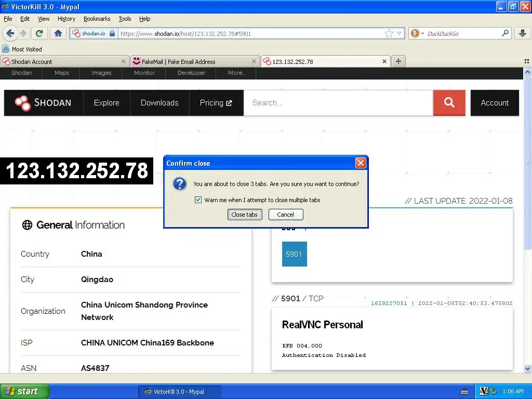The height and width of the screenshot is (399, 532).
Task: Open the Edit menu
Action: (25, 19)
